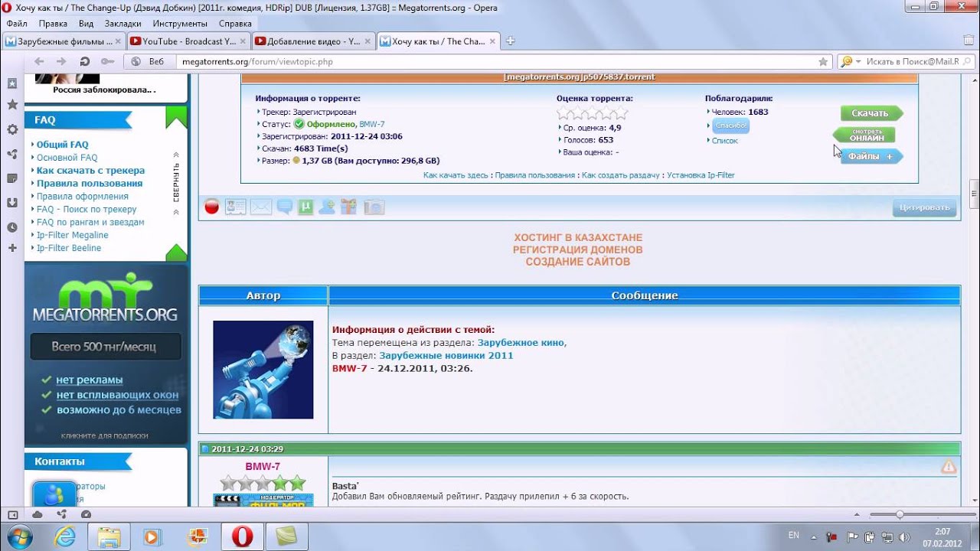980x551 pixels.
Task: Click the Mail.R search input field
Action: 912,61
